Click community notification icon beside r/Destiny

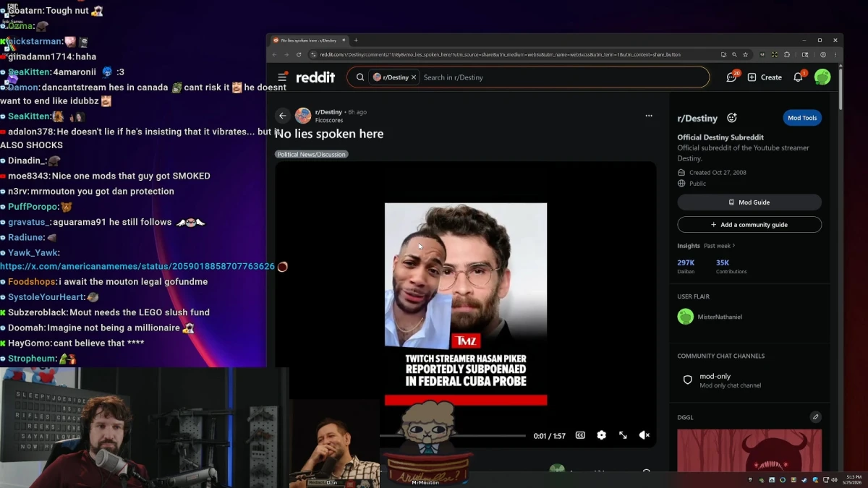pos(731,118)
